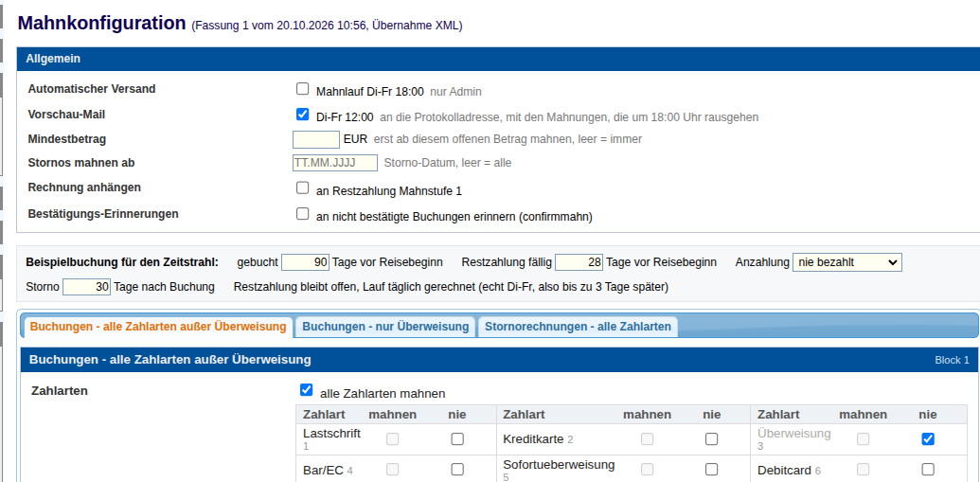Tick Rechnung anhängen an Restzahlung Mahnstufe 1
Screen dimensions: 980x482
(302, 187)
